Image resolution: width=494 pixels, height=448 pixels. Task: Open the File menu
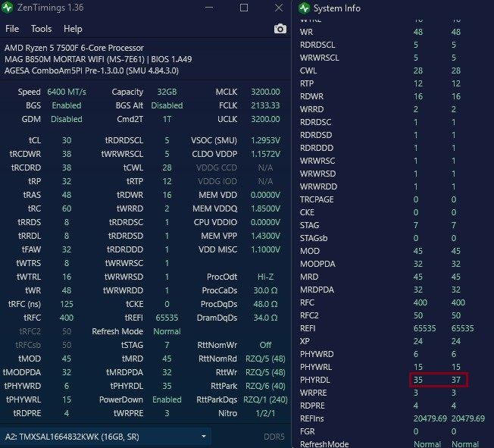12,29
